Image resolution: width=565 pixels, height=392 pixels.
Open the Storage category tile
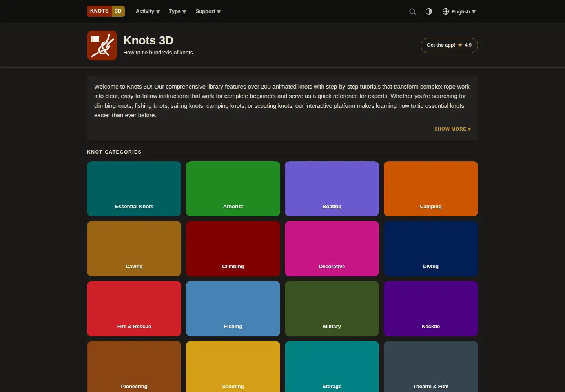click(332, 367)
